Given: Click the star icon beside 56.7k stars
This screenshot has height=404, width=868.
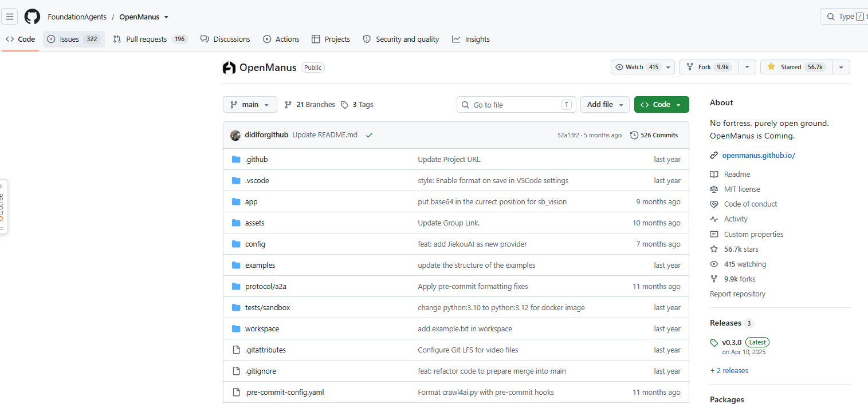Looking at the screenshot, I should click(714, 249).
